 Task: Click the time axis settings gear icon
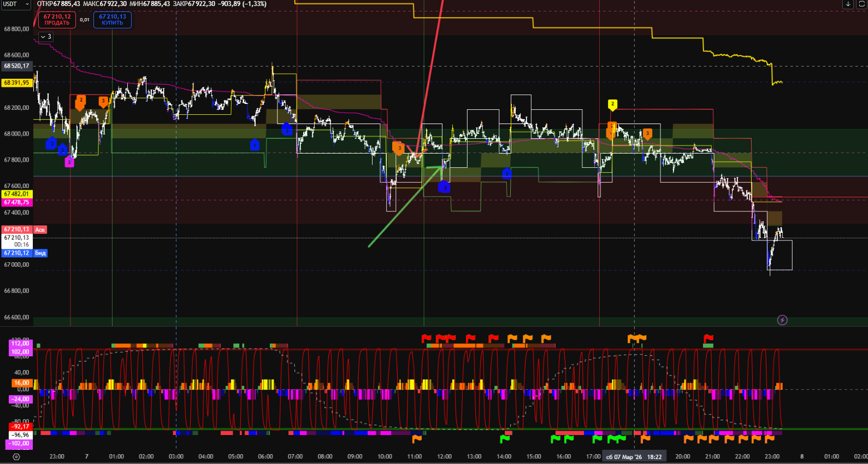[16, 457]
